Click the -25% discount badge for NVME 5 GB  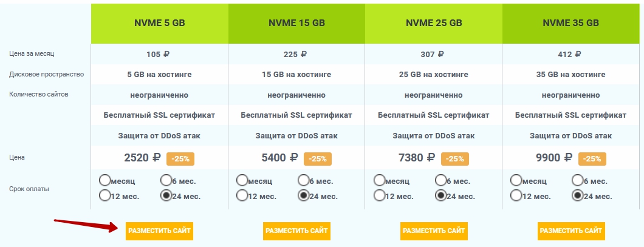(181, 158)
